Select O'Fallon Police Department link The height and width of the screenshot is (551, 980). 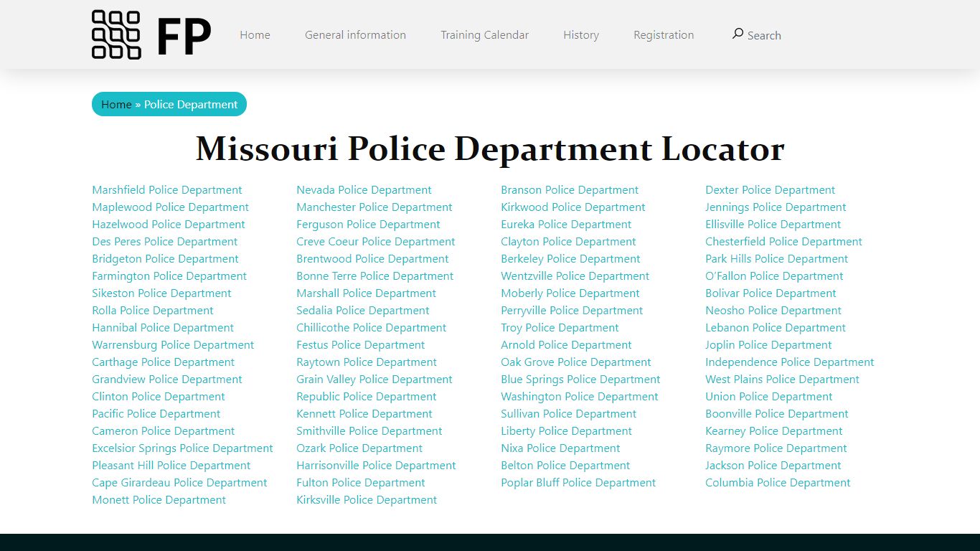(774, 276)
